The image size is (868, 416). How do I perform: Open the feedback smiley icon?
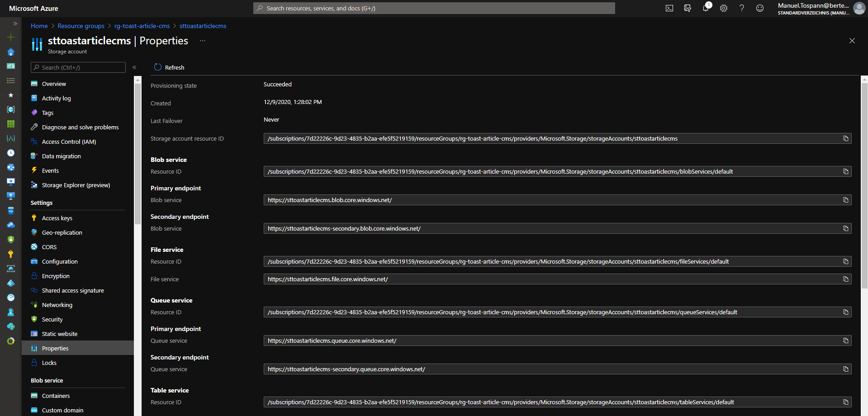pyautogui.click(x=760, y=8)
